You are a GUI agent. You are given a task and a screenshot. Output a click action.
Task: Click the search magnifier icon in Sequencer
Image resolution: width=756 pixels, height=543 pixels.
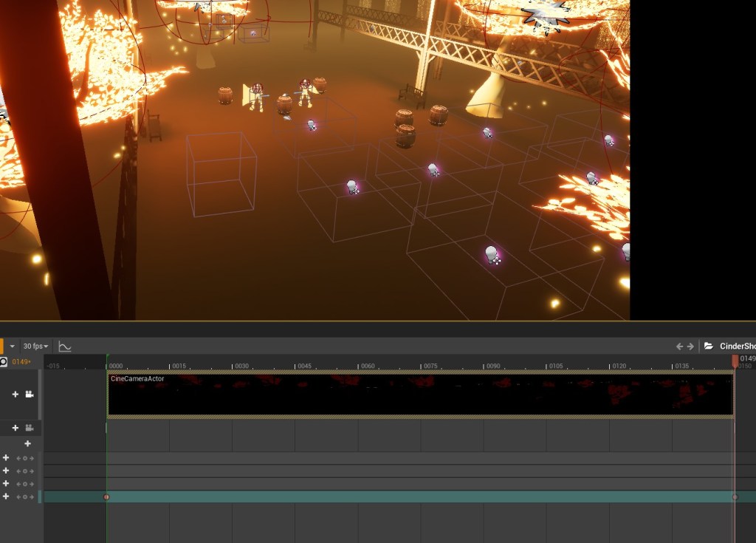(3, 362)
